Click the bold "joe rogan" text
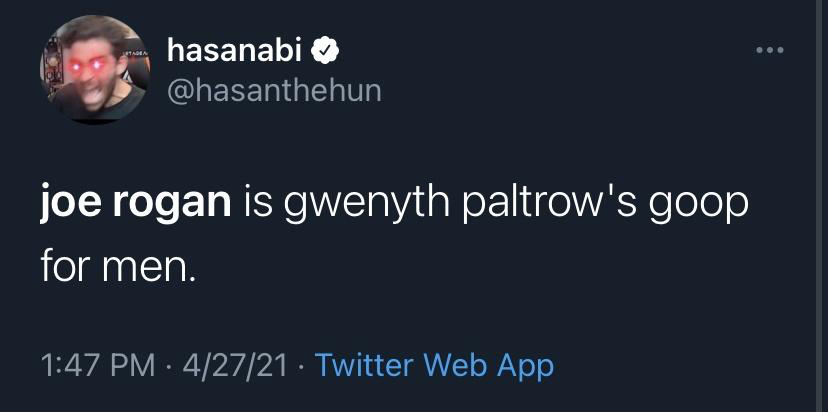This screenshot has width=828, height=412. click(x=134, y=204)
